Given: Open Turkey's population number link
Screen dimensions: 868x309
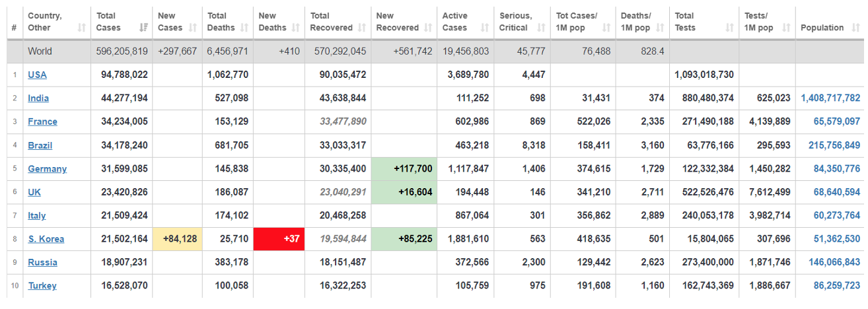Looking at the screenshot, I should point(834,286).
